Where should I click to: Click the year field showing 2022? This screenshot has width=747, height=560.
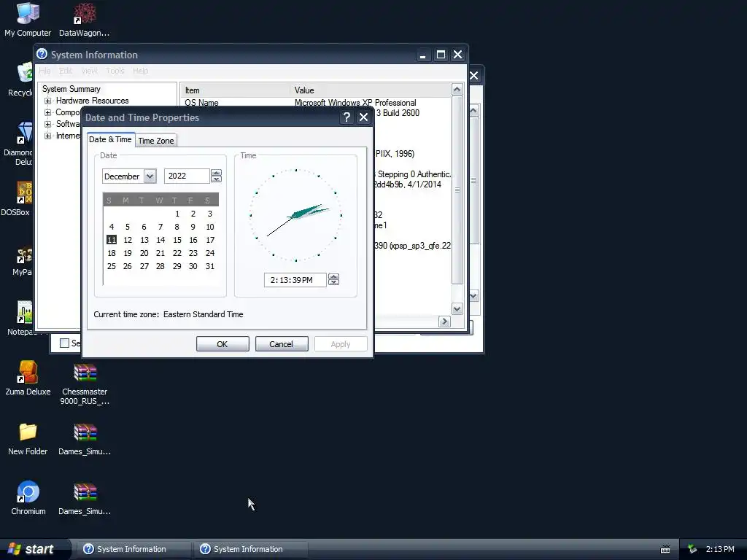pyautogui.click(x=187, y=176)
